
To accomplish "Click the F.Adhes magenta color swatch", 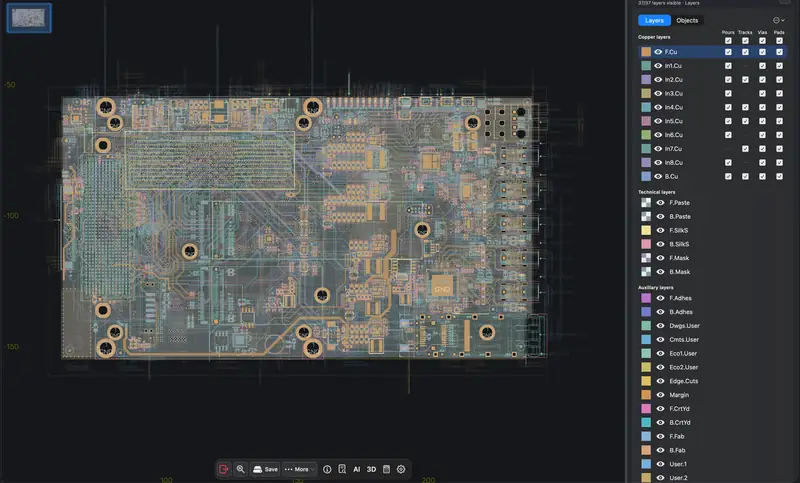I will point(646,298).
